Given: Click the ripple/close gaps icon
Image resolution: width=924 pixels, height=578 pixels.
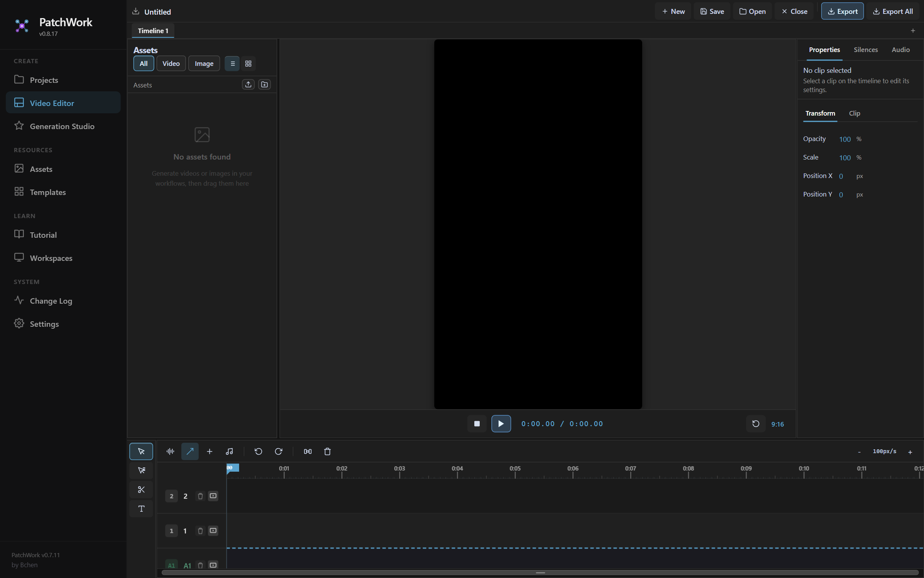Looking at the screenshot, I should point(308,451).
